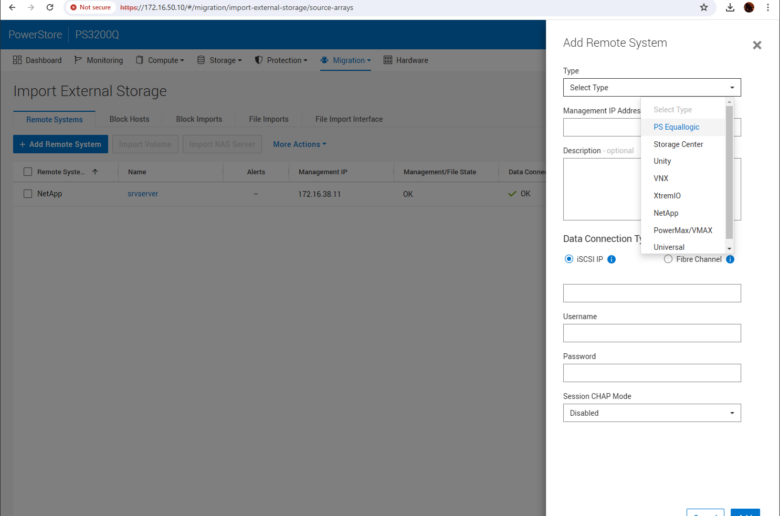Click the Name column header

[137, 172]
